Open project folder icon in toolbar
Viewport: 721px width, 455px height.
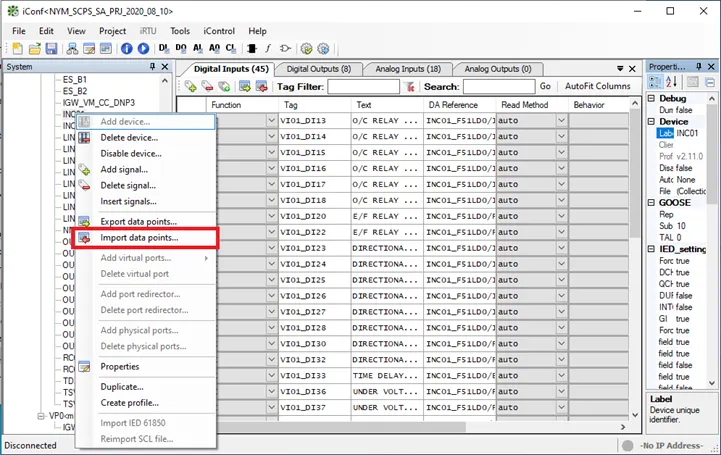(x=34, y=48)
